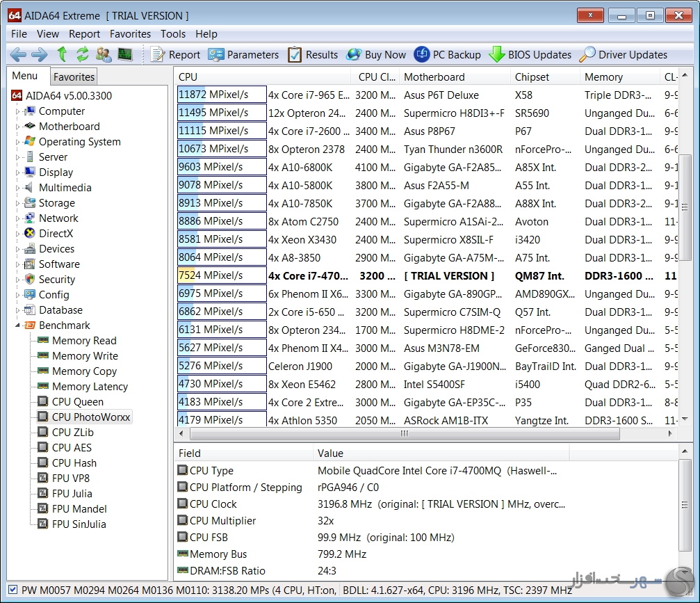Screen dimensions: 700x603
Task: Click the Value column header
Action: coord(441,453)
